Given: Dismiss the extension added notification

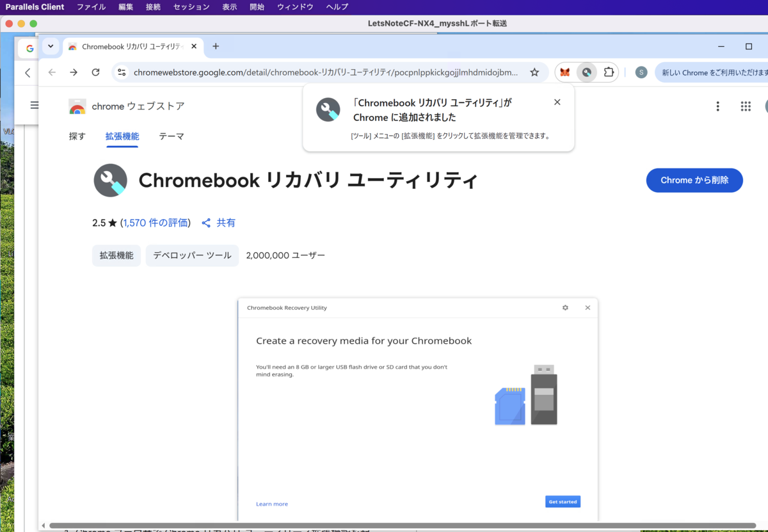Looking at the screenshot, I should (x=557, y=102).
